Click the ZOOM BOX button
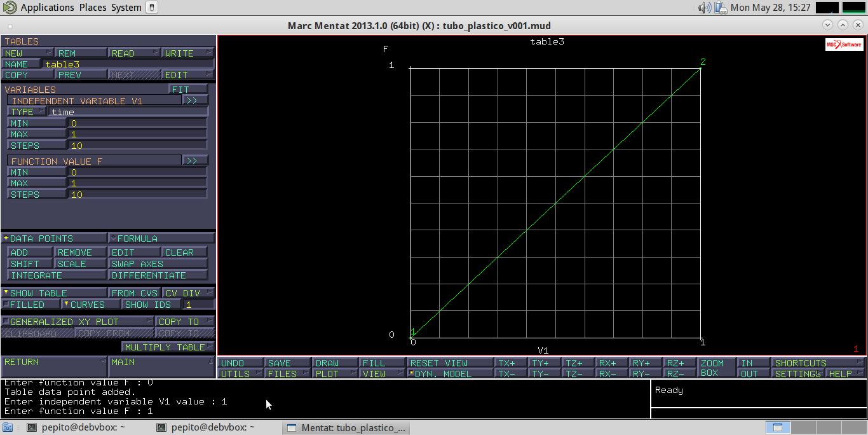 716,368
